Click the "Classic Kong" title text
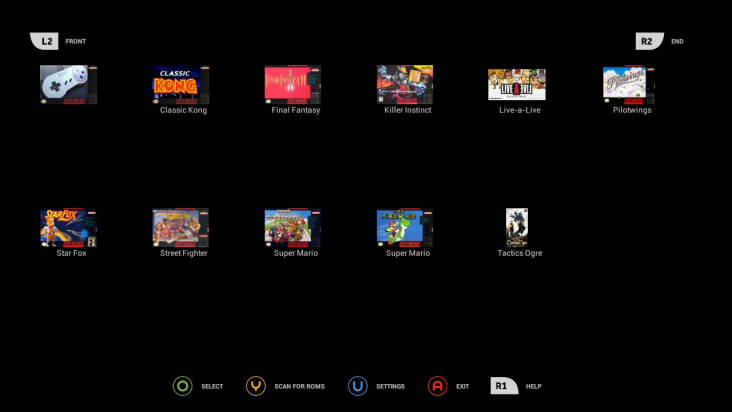 pyautogui.click(x=183, y=110)
